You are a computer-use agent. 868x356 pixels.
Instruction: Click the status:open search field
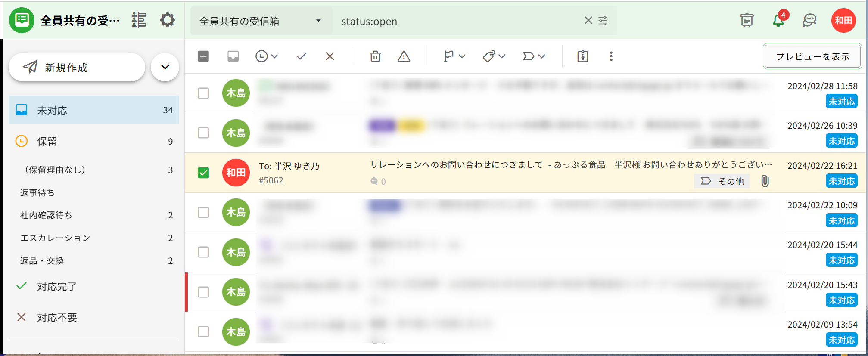point(457,21)
